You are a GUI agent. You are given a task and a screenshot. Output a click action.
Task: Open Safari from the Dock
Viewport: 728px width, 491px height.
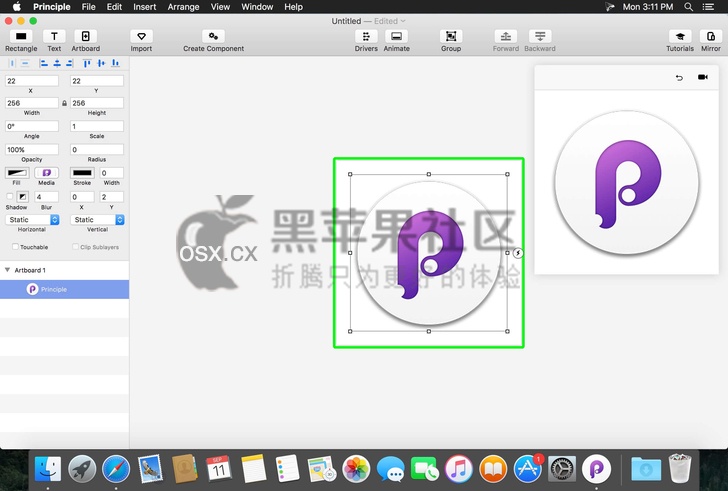[116, 469]
